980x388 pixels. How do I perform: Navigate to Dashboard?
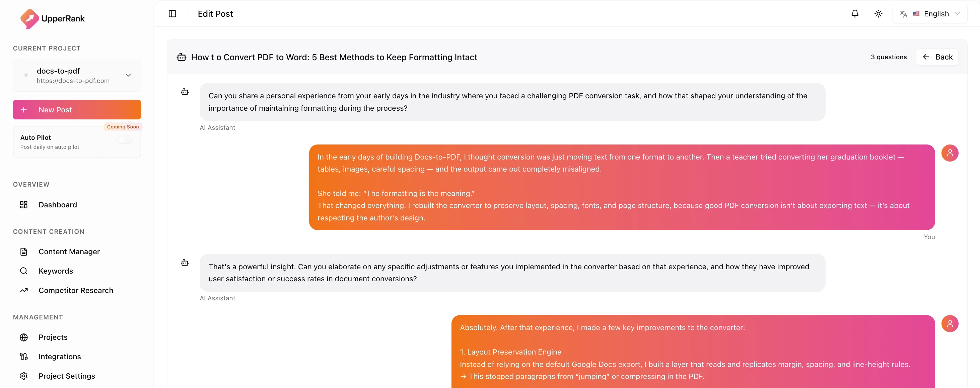(58, 204)
